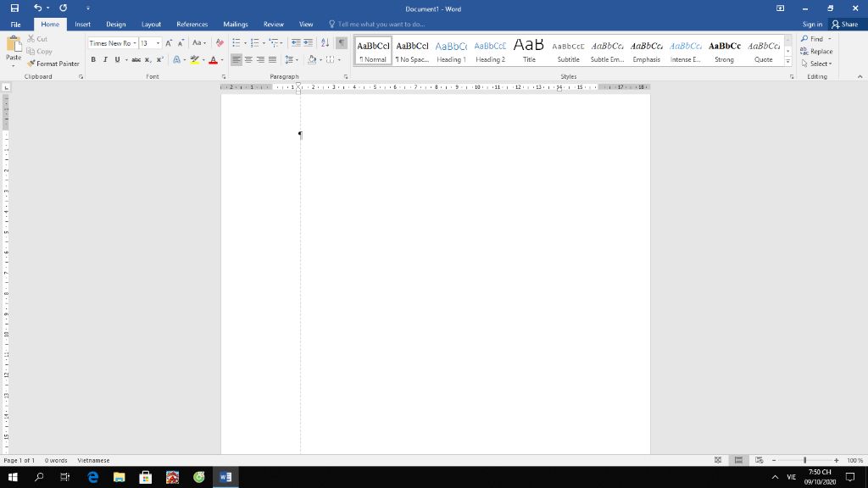The height and width of the screenshot is (488, 868).
Task: Switch to the References tab
Action: [x=192, y=25]
